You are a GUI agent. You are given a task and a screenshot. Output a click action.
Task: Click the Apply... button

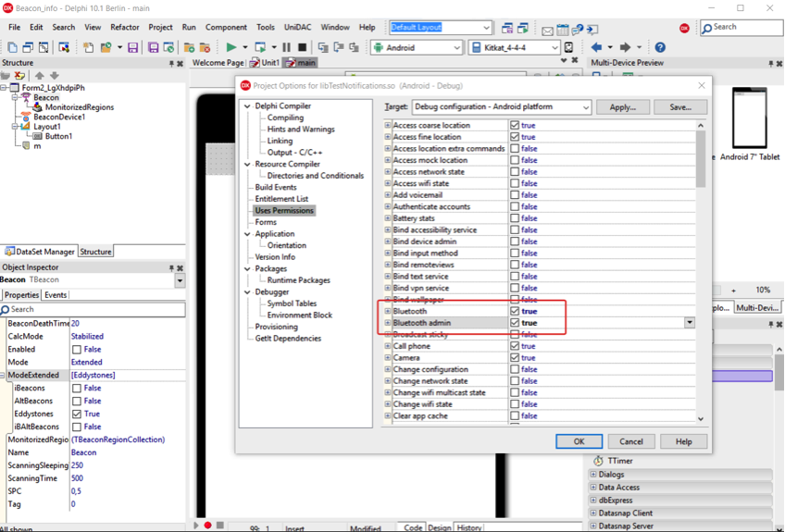(x=622, y=107)
